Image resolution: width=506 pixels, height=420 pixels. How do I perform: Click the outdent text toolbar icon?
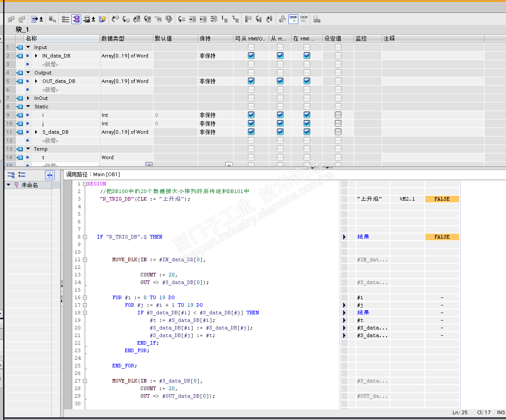(203, 19)
